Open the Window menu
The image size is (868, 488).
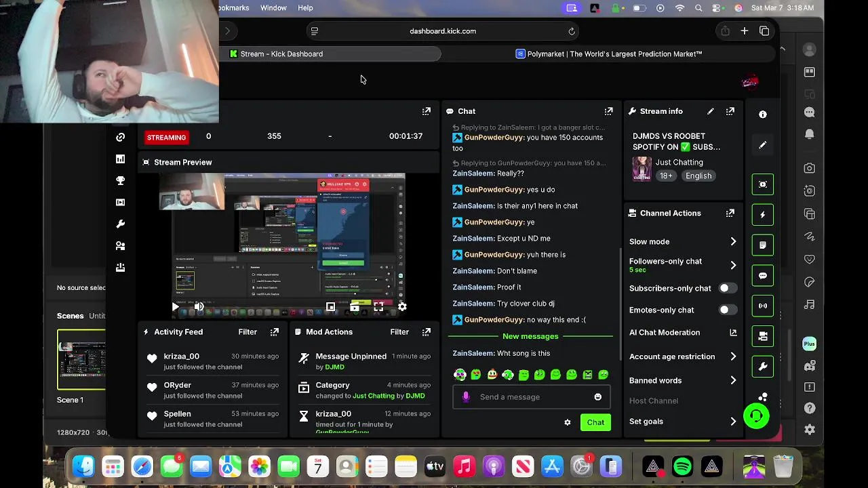tap(273, 7)
